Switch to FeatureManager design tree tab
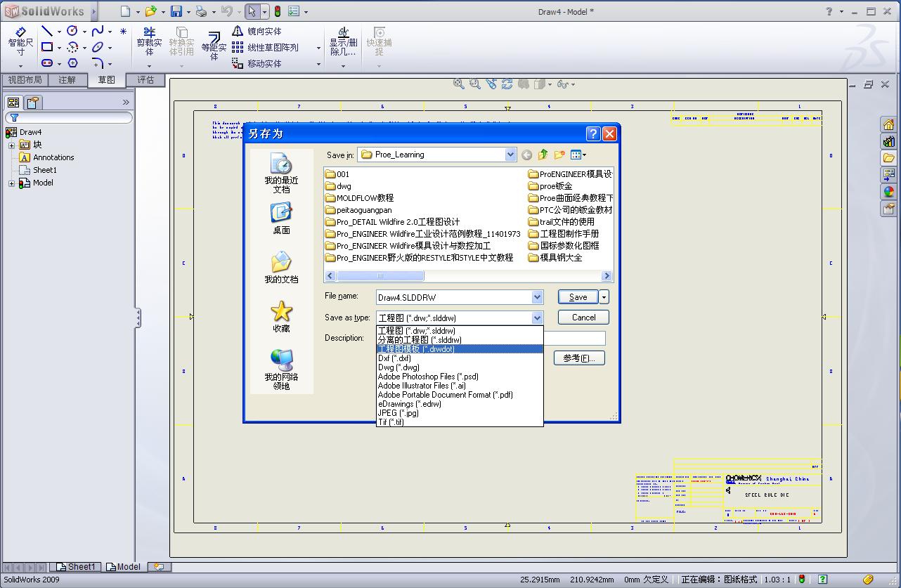This screenshot has width=901, height=588. click(13, 103)
